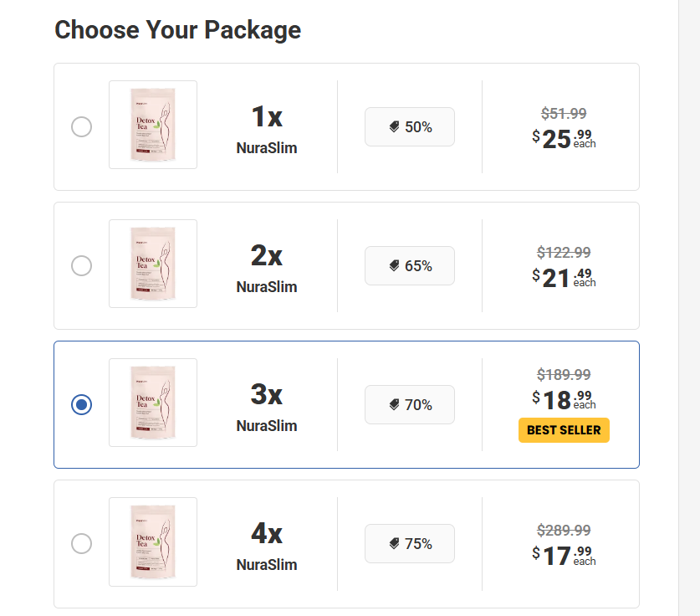This screenshot has width=700, height=616.
Task: Select the 2x NuraSlim package radio button
Action: coord(81,265)
